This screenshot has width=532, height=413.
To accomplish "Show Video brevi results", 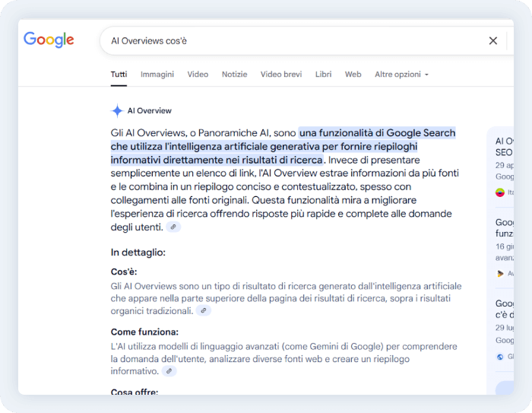I will [x=281, y=75].
